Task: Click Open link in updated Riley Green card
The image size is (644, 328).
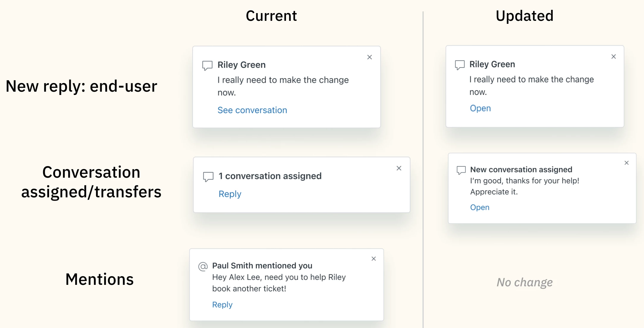Action: click(480, 108)
